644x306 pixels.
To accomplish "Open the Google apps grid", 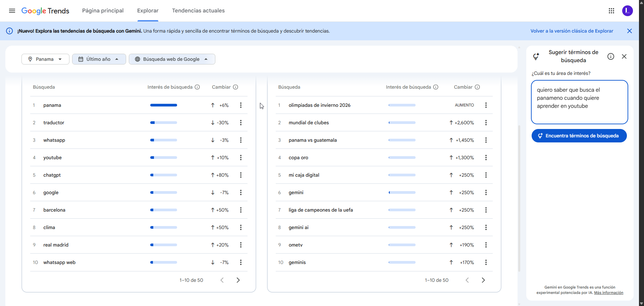I will tap(611, 11).
